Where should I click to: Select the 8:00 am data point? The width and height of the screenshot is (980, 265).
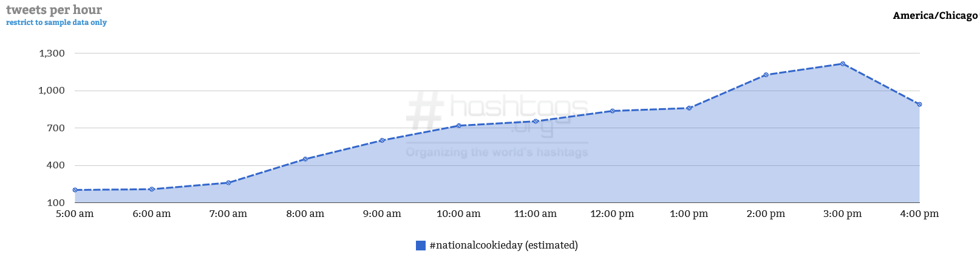pos(305,159)
